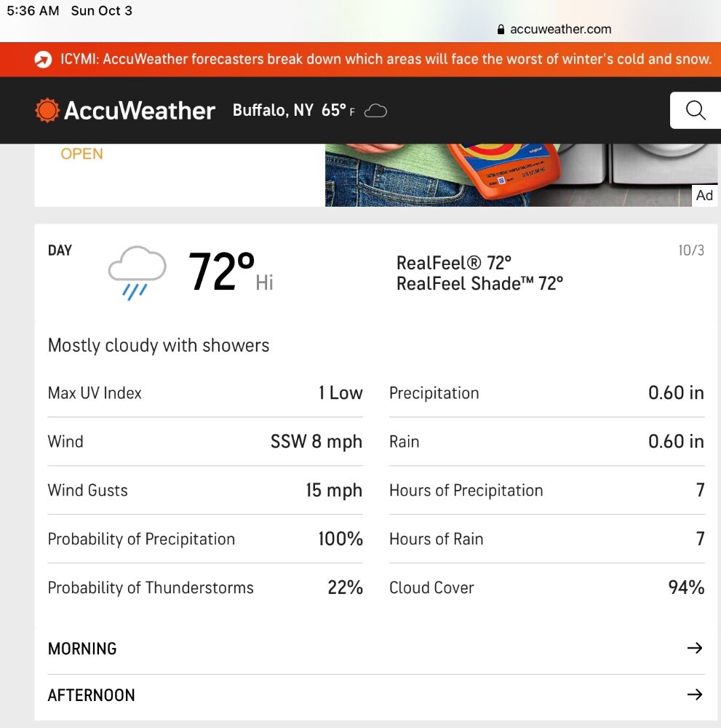Click the padlock icon in address bar
Viewport: 721px width, 728px height.
click(x=501, y=29)
